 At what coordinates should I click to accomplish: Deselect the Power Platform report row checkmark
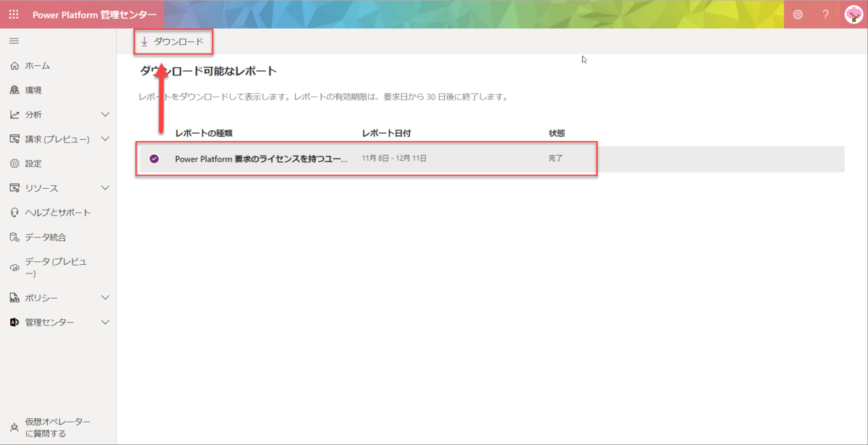154,158
